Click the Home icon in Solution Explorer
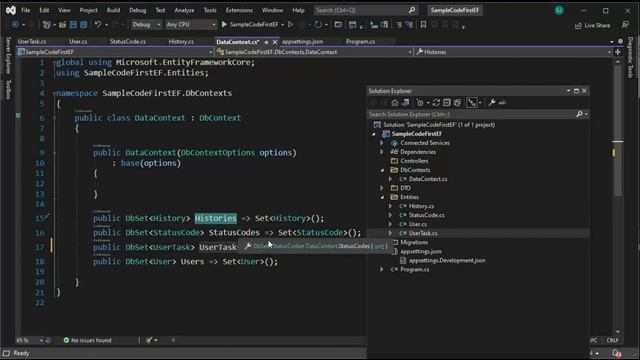 [395, 102]
